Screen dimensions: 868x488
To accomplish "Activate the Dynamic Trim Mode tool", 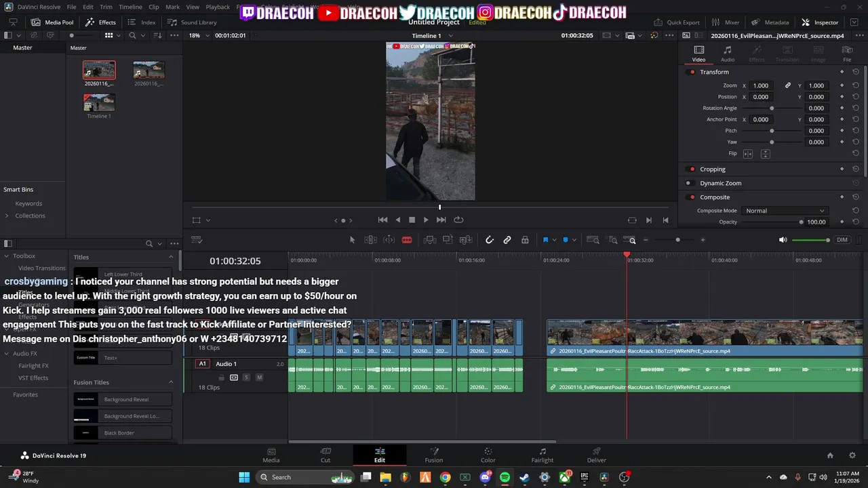I will (389, 240).
